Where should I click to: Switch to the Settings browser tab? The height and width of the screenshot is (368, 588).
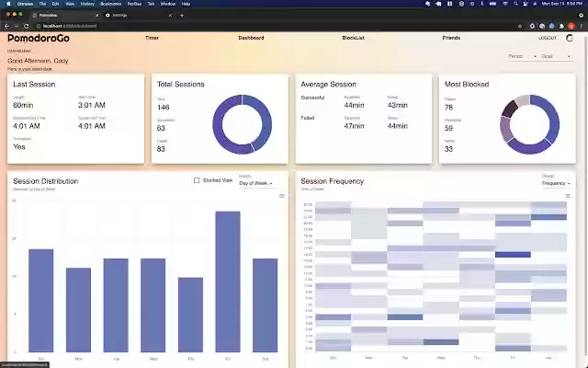[138, 16]
